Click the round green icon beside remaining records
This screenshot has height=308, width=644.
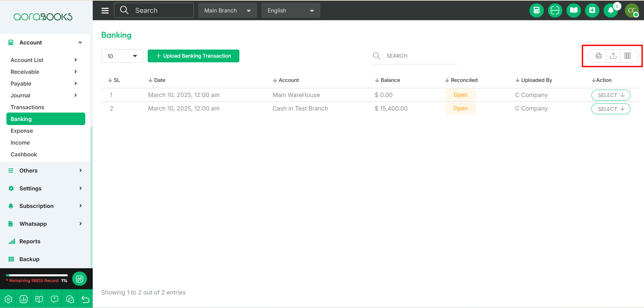pyautogui.click(x=80, y=279)
